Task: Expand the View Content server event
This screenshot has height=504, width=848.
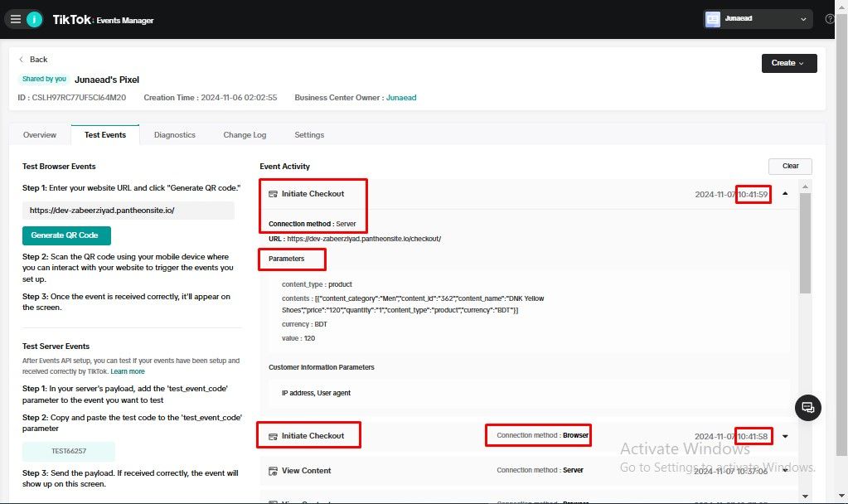Action: pos(785,471)
